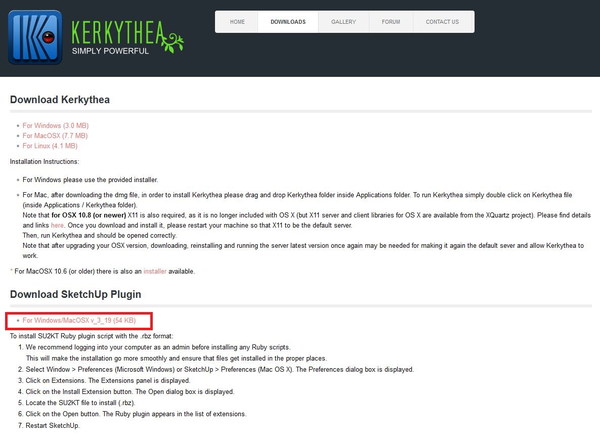Viewport: 600px width, 441px height.
Task: Download SketchUp plugin For Windows/MacOSX v_3_19
Action: click(79, 321)
